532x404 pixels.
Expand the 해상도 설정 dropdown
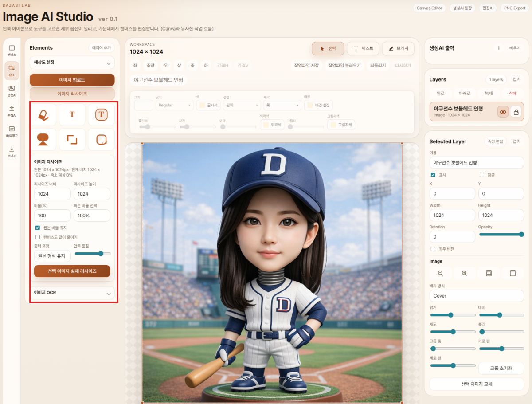tap(72, 63)
